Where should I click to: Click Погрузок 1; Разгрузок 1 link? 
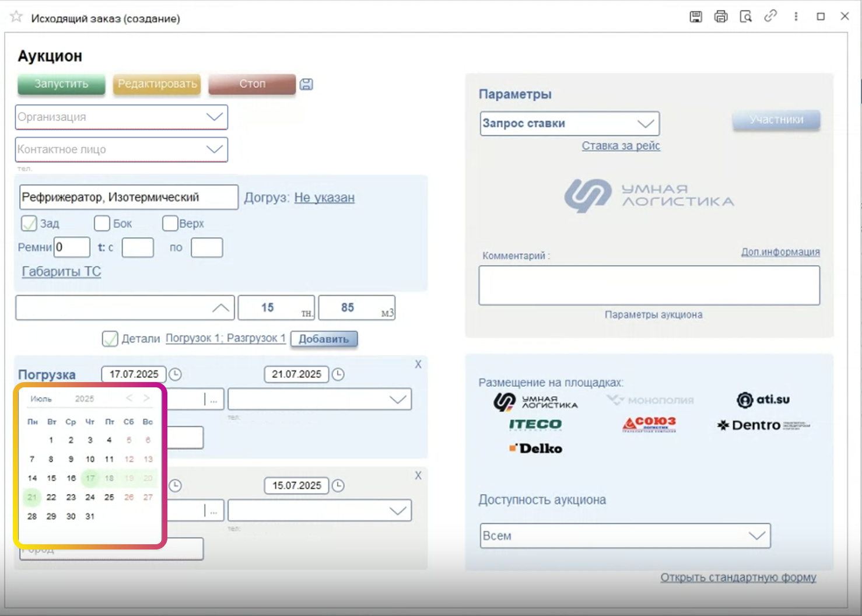click(226, 338)
